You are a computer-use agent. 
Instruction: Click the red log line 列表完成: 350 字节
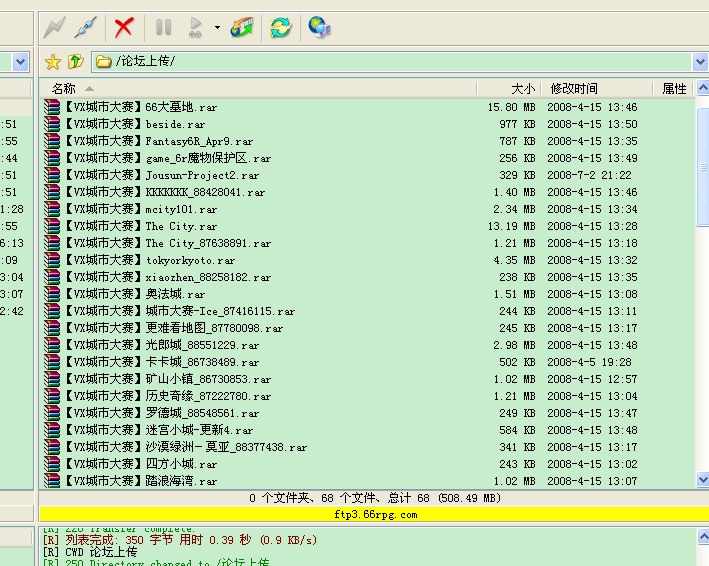pos(180,540)
